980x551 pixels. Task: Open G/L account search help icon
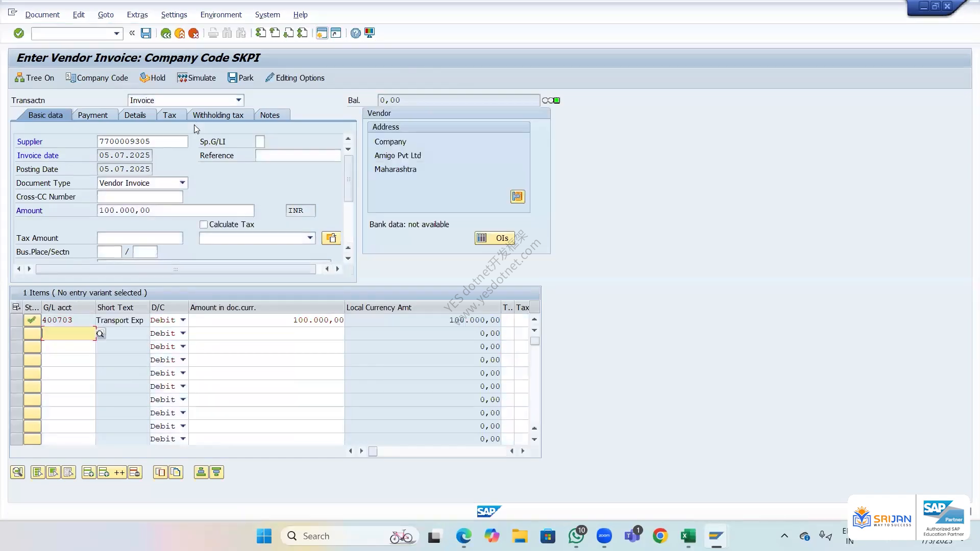coord(101,334)
